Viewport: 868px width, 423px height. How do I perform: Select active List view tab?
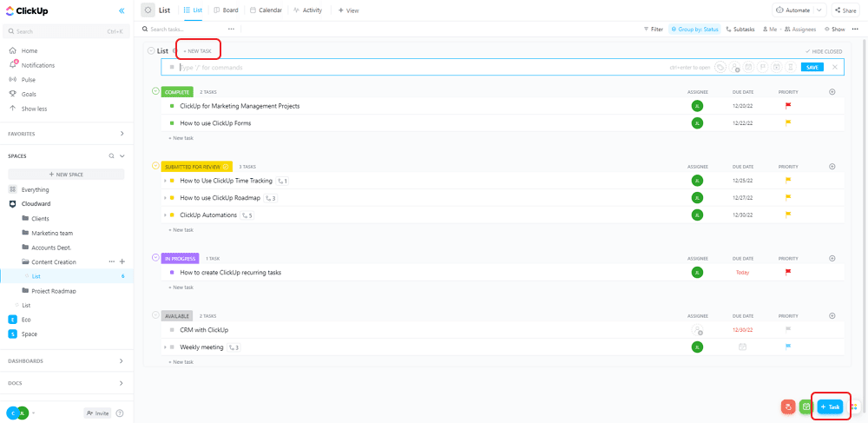(193, 10)
